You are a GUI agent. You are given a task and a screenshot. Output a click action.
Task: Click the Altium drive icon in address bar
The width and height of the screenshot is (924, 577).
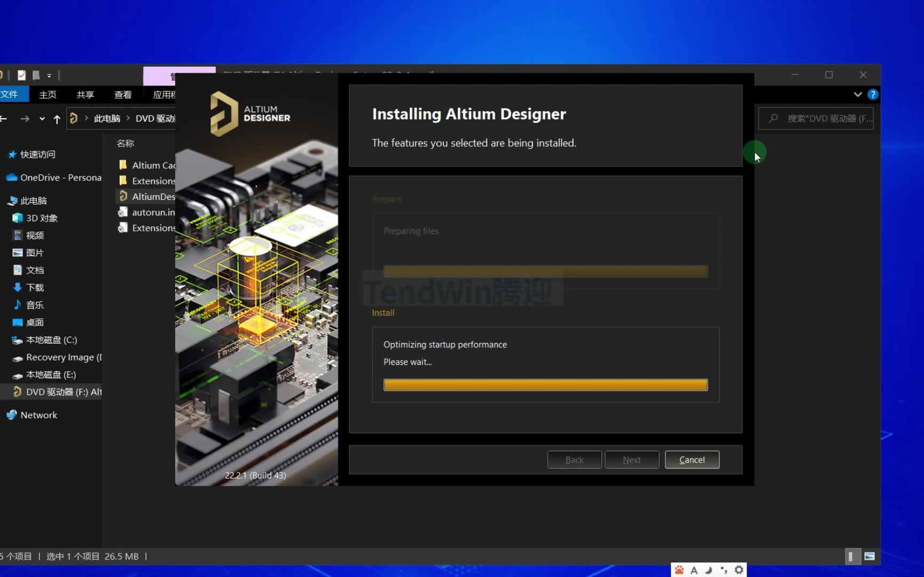coord(74,118)
